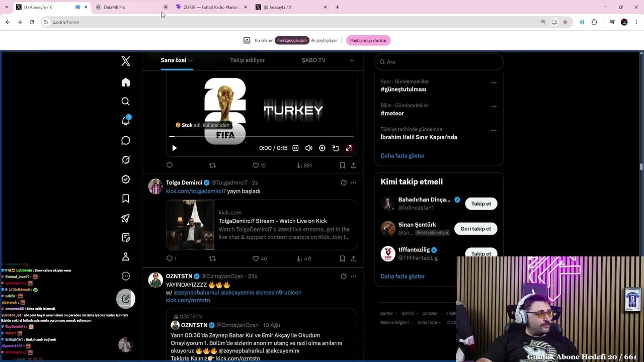644x362 pixels.
Task: Open Bookmarks icon in sidebar
Action: 126,199
